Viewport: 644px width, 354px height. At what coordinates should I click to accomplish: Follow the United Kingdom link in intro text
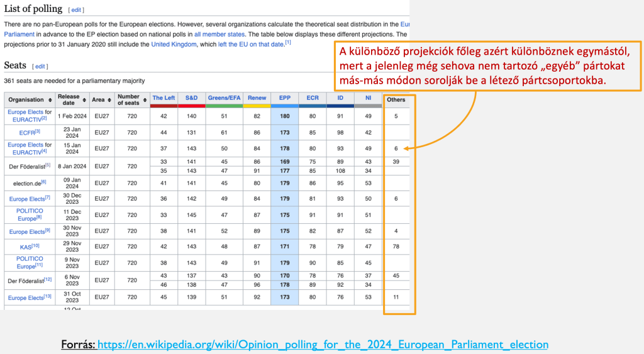[174, 45]
